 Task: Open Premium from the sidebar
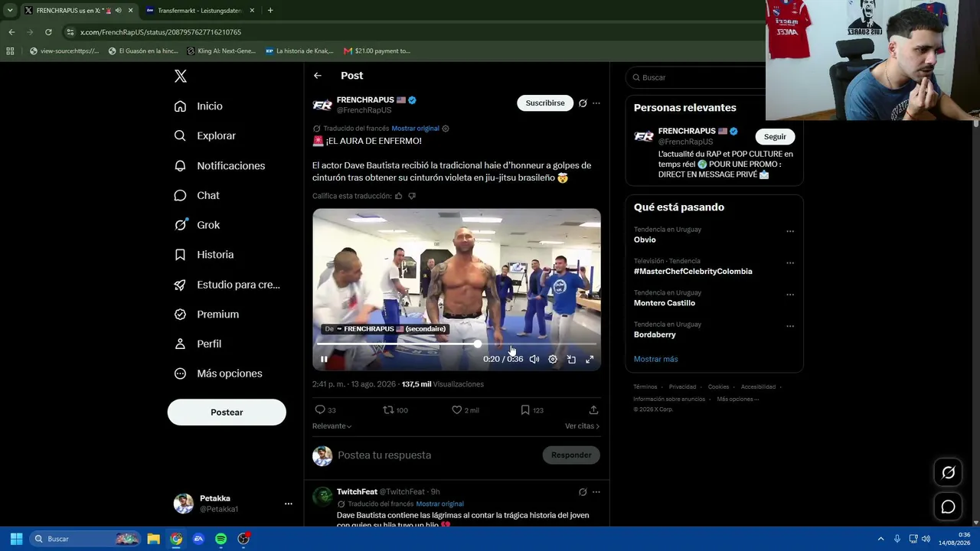(x=206, y=315)
